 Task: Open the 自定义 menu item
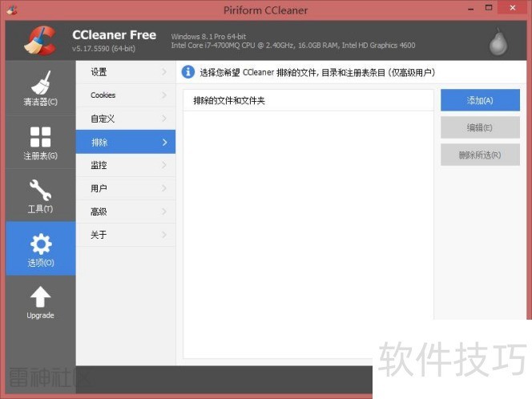tap(126, 119)
